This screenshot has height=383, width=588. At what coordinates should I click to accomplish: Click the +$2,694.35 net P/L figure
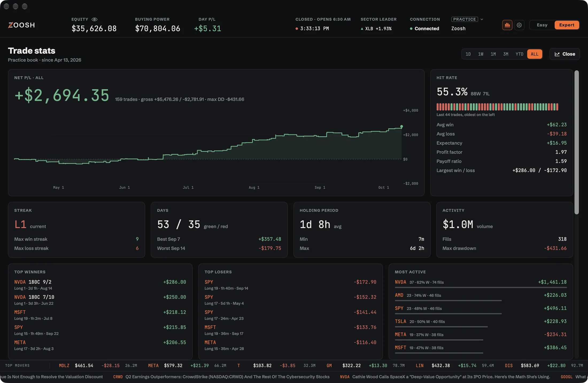62,95
